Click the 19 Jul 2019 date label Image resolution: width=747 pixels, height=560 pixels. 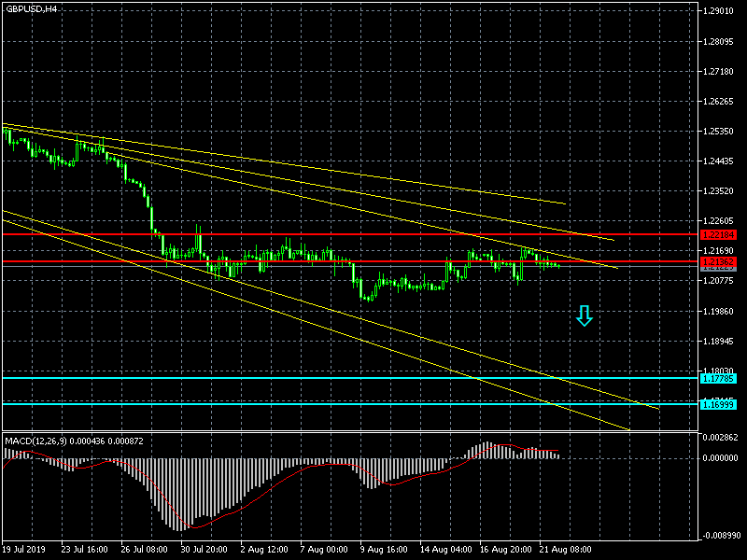24,550
